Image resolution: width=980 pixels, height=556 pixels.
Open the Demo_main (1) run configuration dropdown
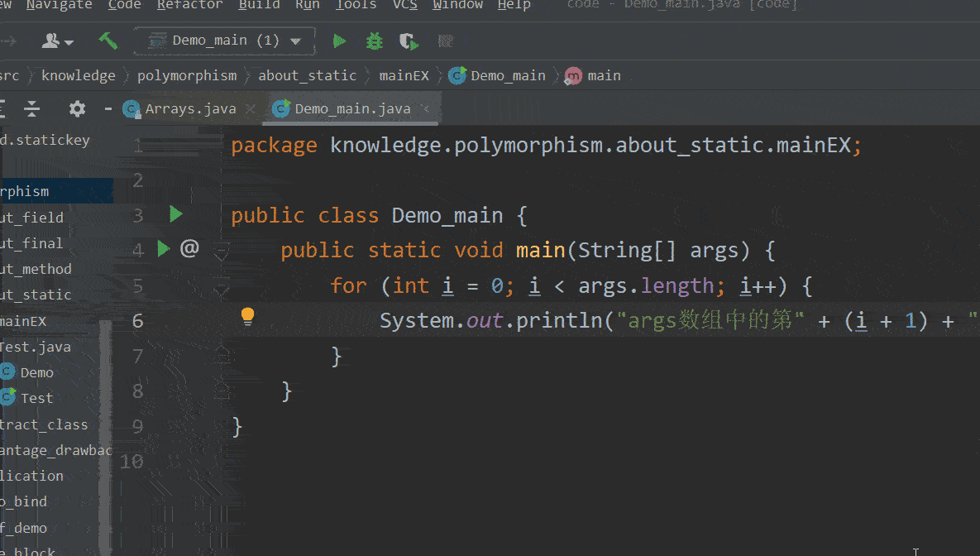[x=224, y=41]
